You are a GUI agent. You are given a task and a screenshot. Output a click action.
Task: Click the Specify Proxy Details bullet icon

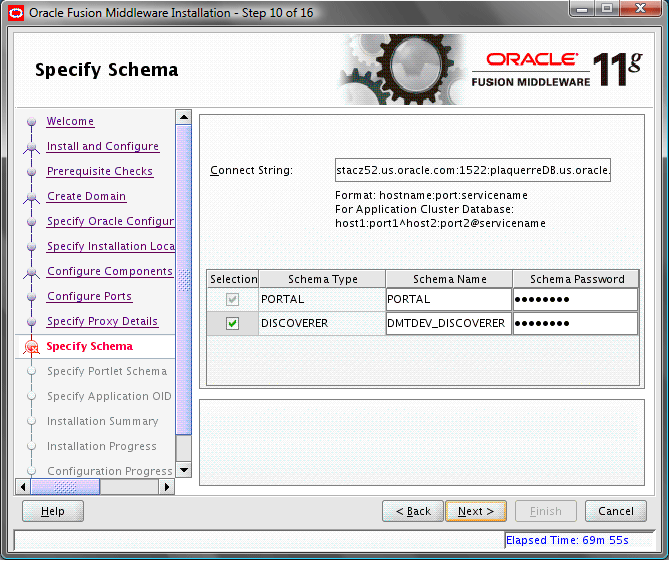pyautogui.click(x=31, y=322)
